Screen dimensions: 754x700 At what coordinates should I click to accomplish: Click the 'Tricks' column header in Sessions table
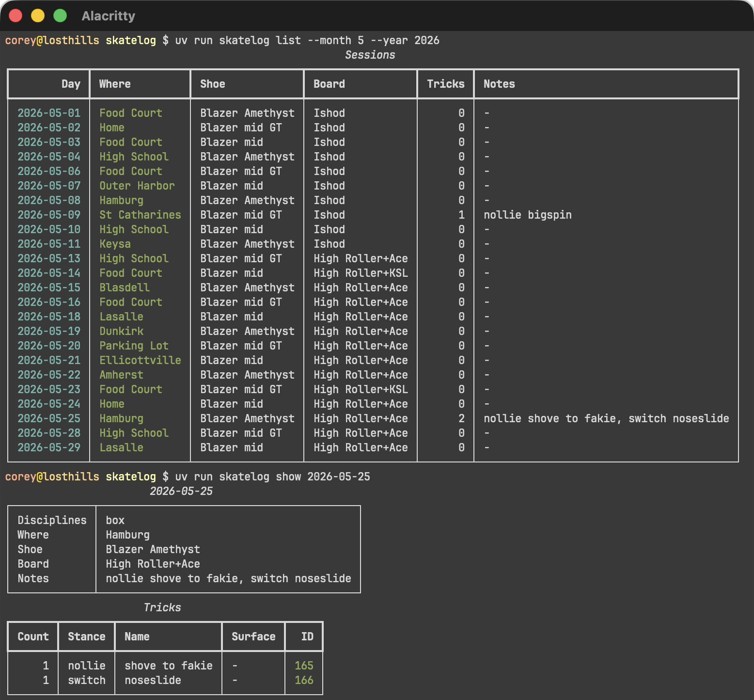click(446, 84)
